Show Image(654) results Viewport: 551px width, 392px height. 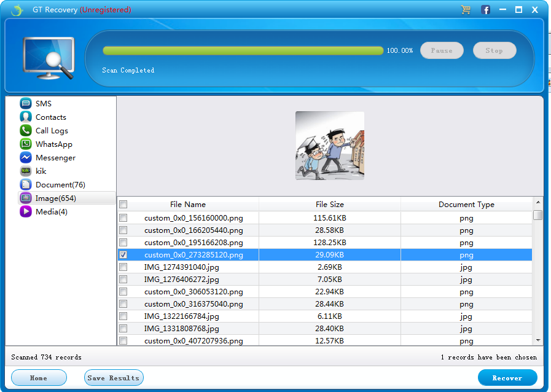pos(55,198)
